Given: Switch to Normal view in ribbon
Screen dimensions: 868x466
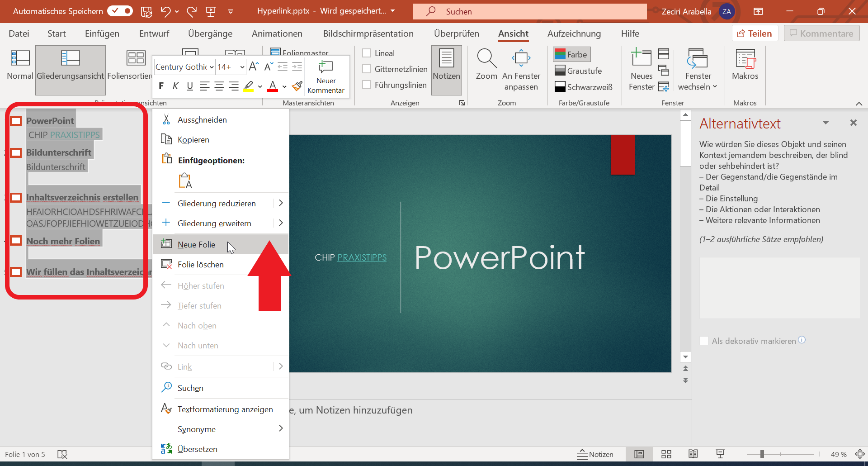Looking at the screenshot, I should 20,66.
